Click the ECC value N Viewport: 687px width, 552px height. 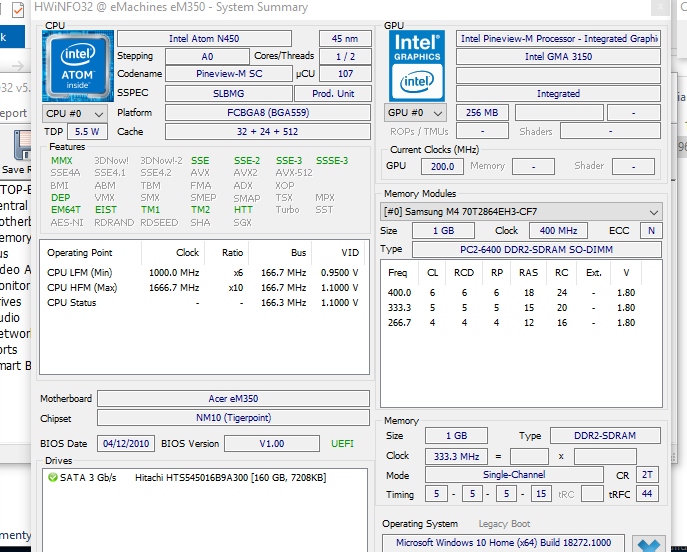[651, 230]
